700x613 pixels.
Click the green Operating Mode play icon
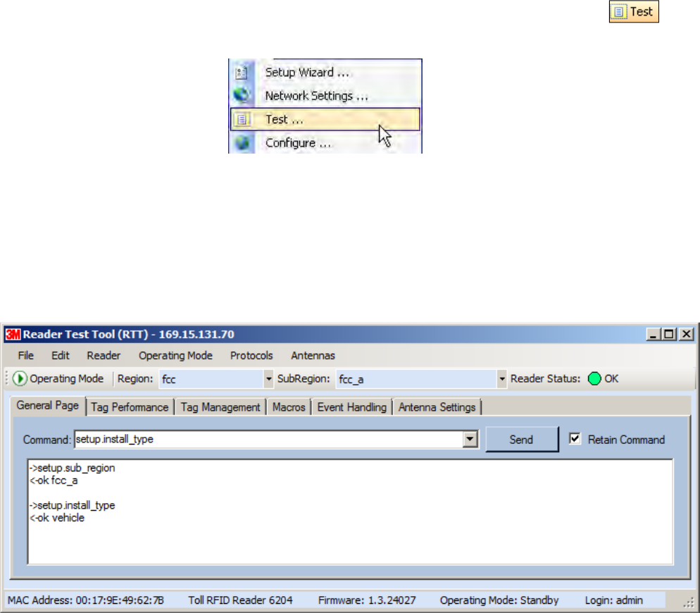20,379
